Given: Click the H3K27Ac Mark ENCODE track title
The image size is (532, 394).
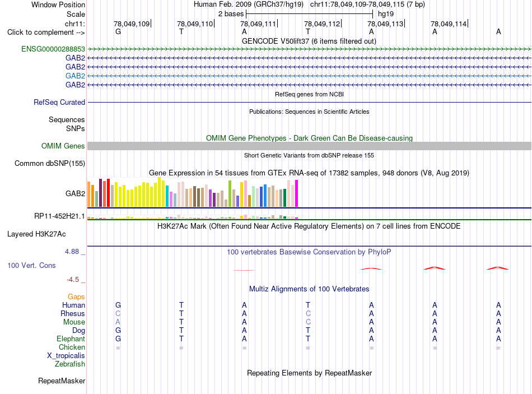Looking at the screenshot, I should pyautogui.click(x=309, y=226).
